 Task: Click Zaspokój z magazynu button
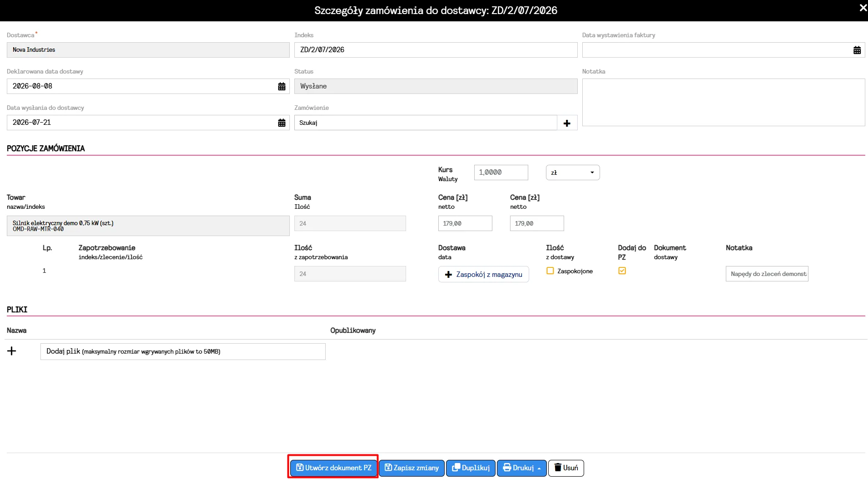tap(483, 274)
